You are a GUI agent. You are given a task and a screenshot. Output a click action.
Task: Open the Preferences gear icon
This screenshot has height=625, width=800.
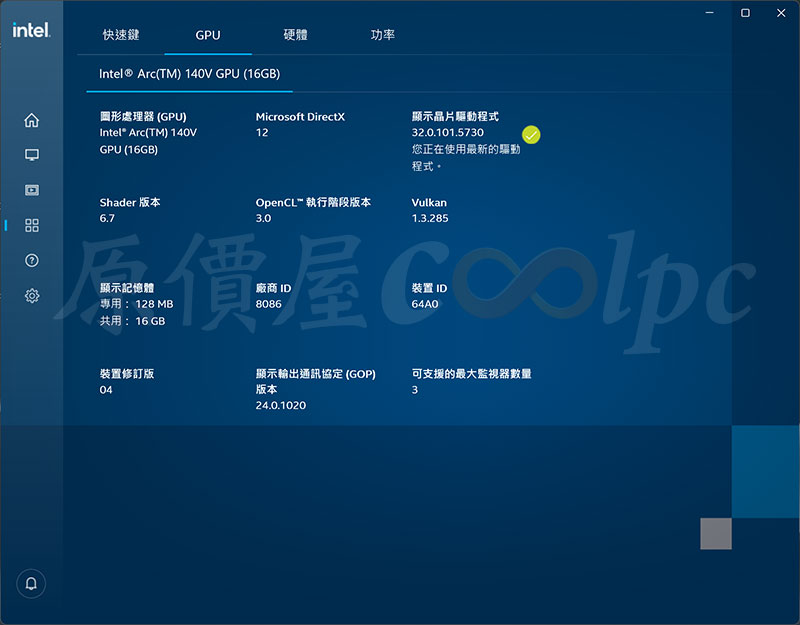click(32, 295)
